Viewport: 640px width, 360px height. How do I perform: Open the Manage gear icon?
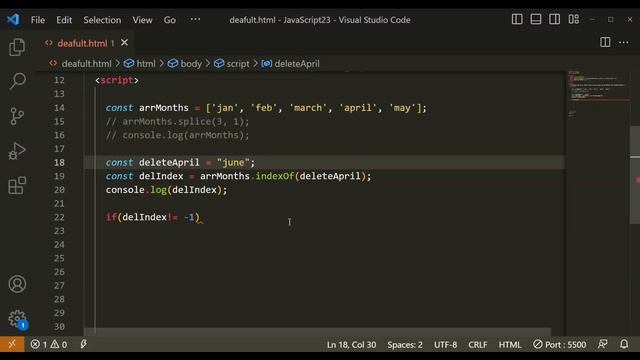[x=17, y=319]
